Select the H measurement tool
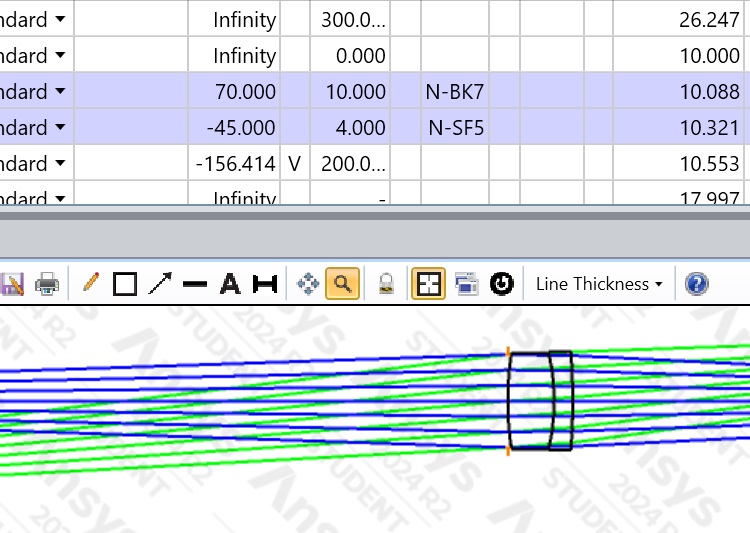The image size is (750, 533). click(265, 284)
